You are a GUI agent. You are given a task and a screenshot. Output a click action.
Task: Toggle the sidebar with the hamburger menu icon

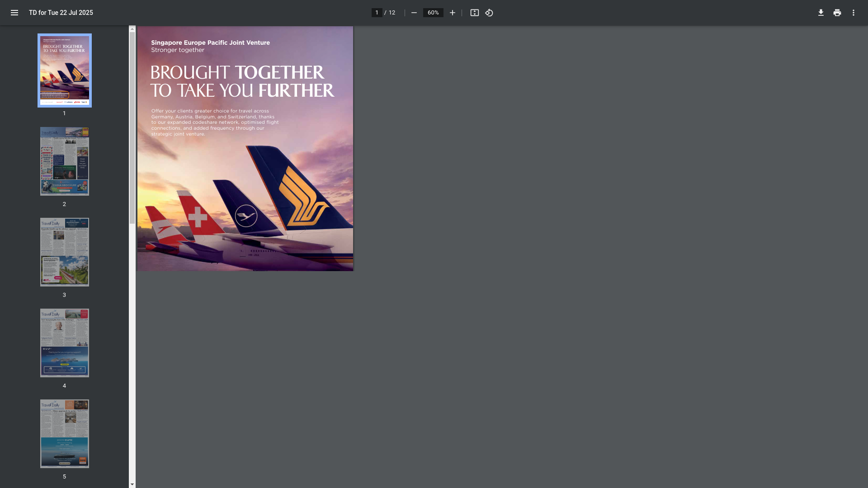14,13
